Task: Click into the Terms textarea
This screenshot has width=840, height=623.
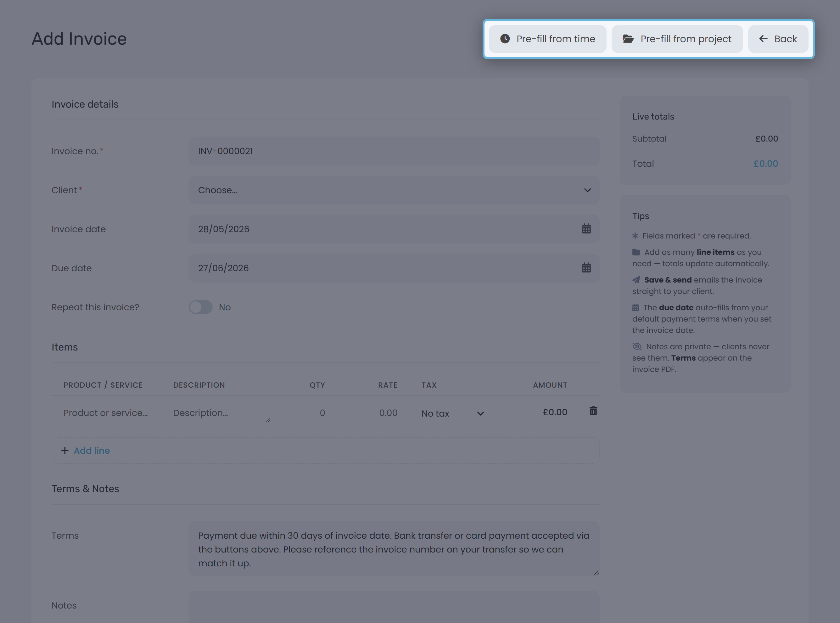Action: click(394, 549)
